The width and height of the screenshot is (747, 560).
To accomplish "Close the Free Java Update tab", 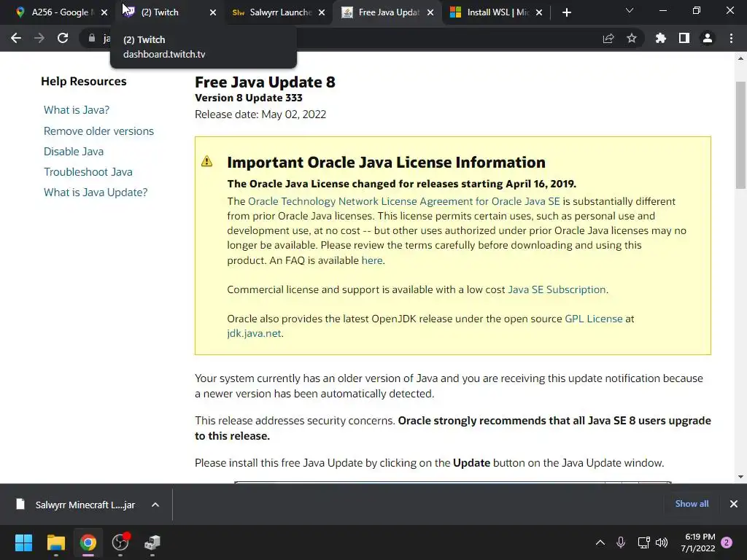I will (430, 12).
